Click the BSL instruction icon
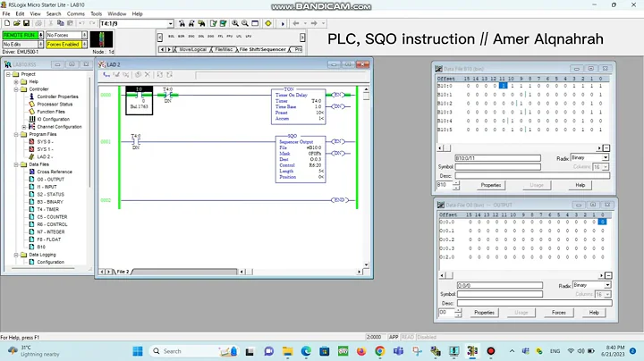Viewport: 644px width, 361px height. pyautogui.click(x=171, y=37)
